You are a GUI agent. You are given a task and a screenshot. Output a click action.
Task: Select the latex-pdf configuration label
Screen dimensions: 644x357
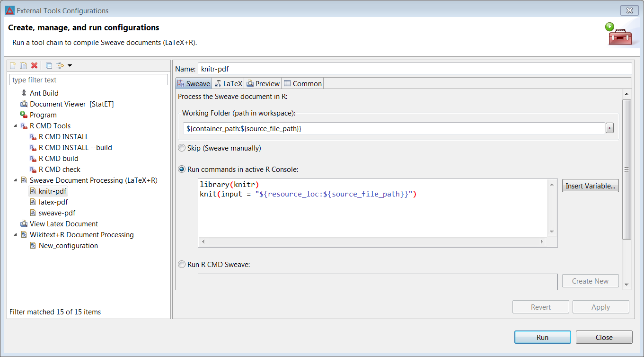[x=53, y=202]
